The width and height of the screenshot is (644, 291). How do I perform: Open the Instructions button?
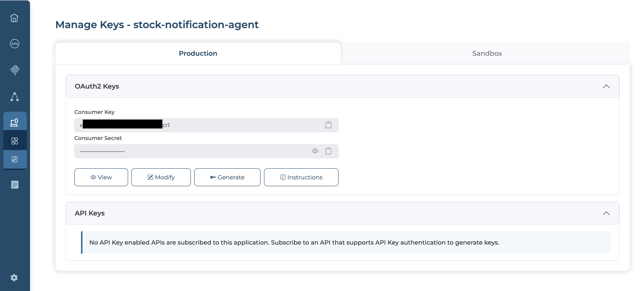click(301, 177)
